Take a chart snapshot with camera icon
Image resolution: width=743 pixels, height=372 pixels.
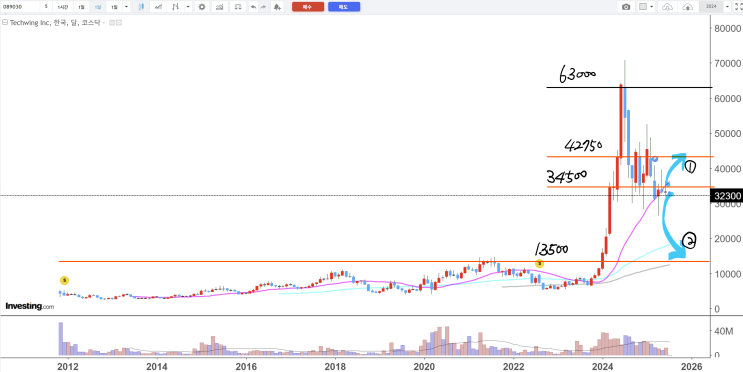pyautogui.click(x=626, y=7)
